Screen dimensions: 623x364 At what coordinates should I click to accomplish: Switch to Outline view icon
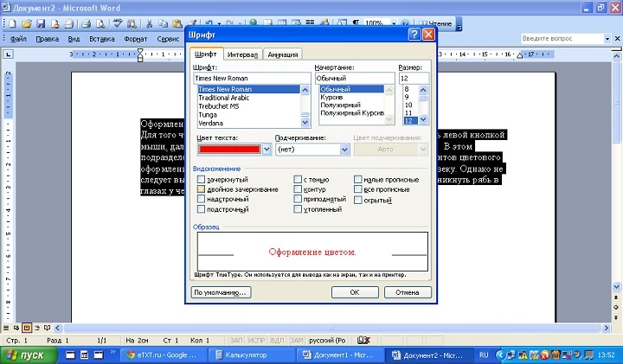pyautogui.click(x=37, y=328)
